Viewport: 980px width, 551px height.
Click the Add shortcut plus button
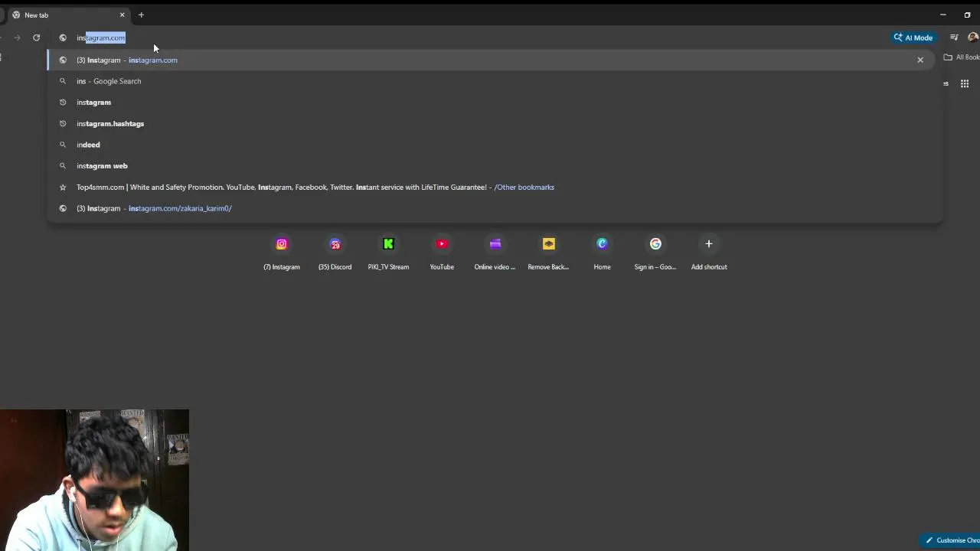pyautogui.click(x=709, y=244)
